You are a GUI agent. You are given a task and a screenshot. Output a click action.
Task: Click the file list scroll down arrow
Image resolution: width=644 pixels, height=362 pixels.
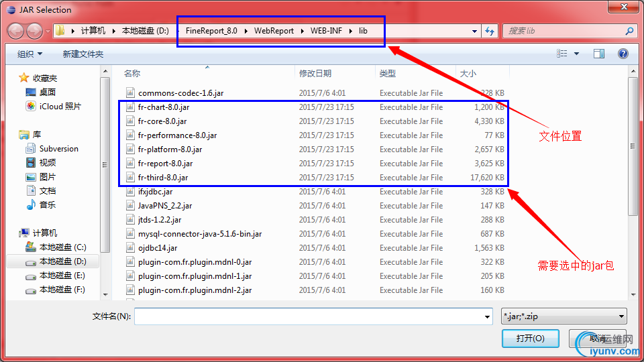[633, 294]
